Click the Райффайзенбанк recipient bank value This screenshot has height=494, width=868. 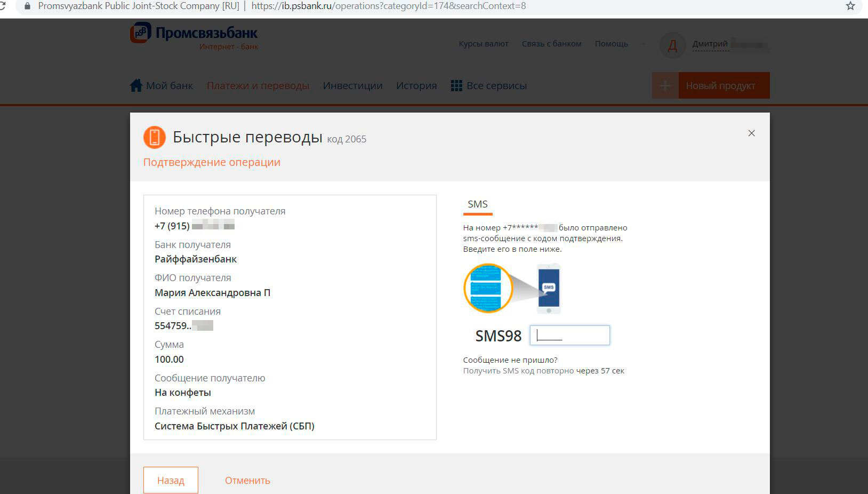click(x=196, y=259)
